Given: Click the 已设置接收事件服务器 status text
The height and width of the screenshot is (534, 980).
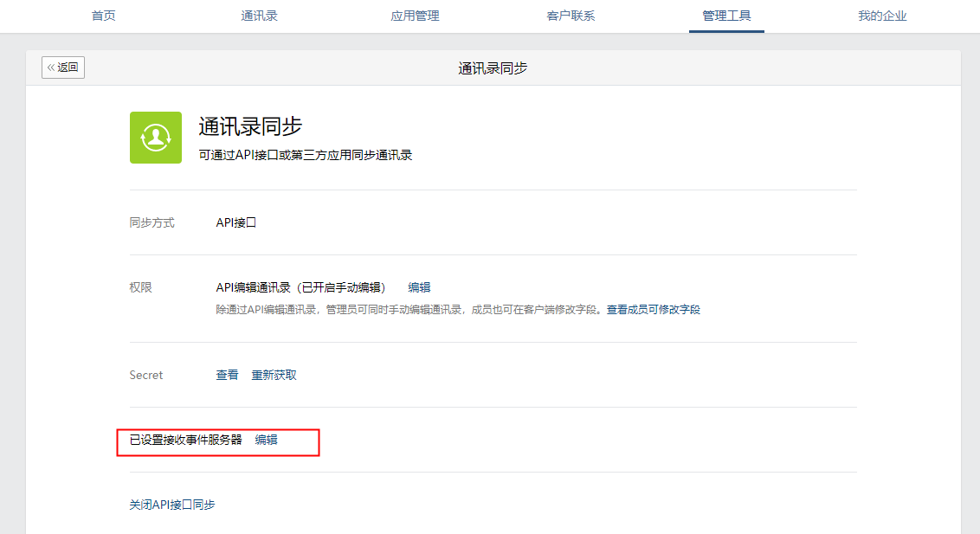Looking at the screenshot, I should point(186,440).
